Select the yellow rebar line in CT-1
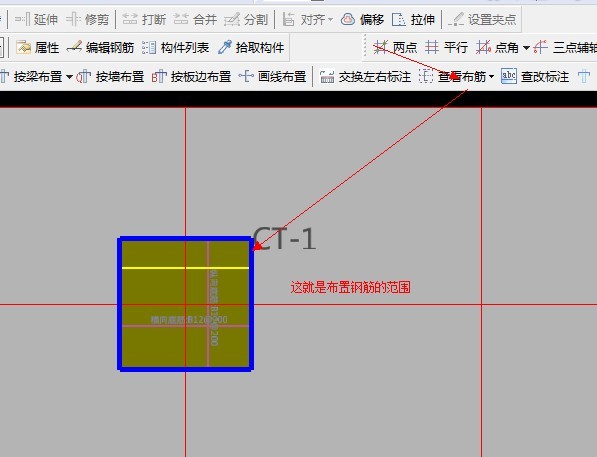This screenshot has width=597, height=457. (x=185, y=268)
